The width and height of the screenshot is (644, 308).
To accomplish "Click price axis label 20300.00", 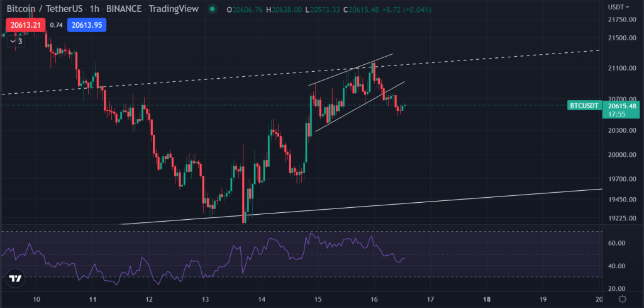I will 622,130.
